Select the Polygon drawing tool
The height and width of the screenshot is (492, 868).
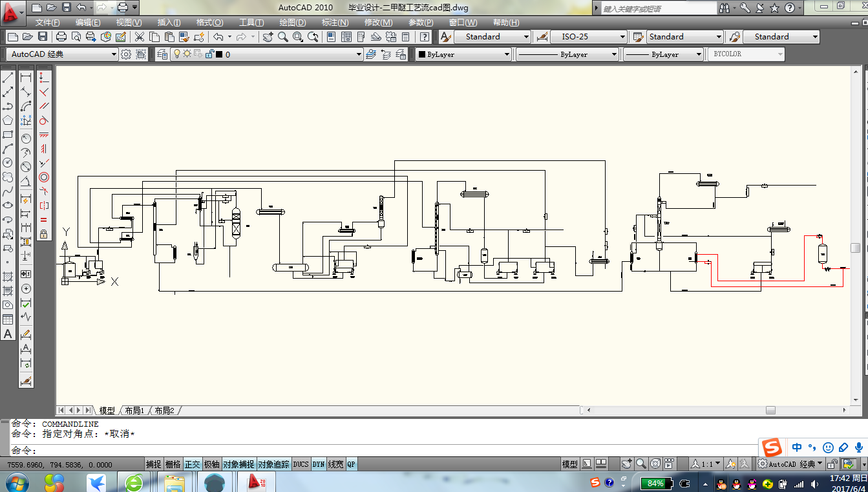click(x=8, y=120)
